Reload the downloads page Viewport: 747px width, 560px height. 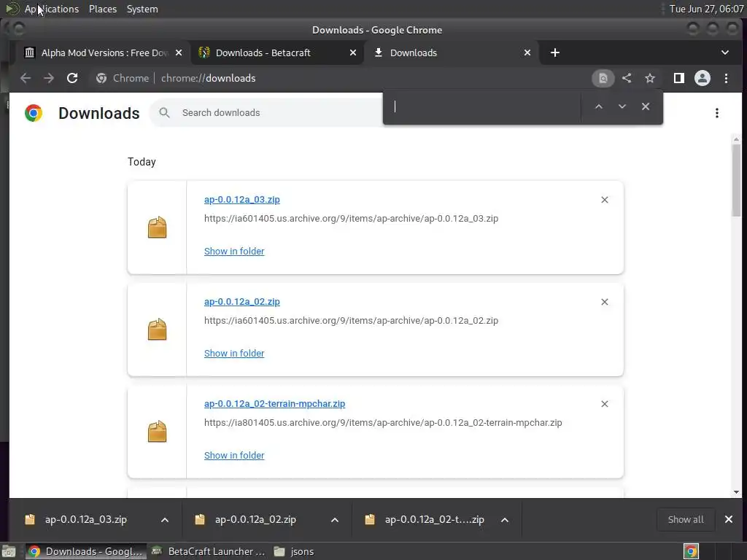72,78
